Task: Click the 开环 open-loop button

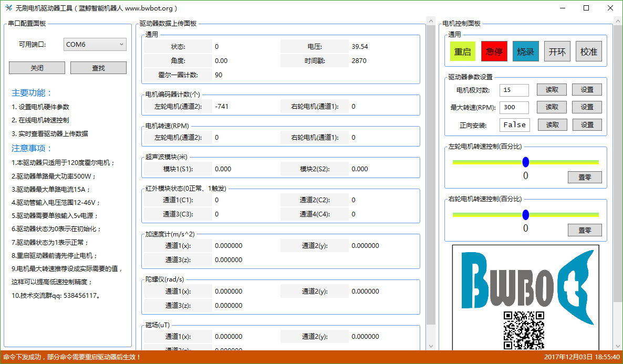Action: point(557,51)
